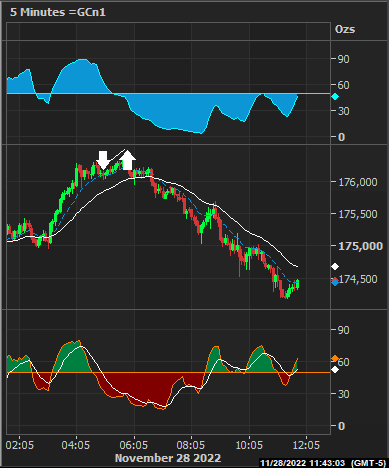Click the bold 175,000 price axis label
This screenshot has height=468, width=389.
(x=360, y=246)
